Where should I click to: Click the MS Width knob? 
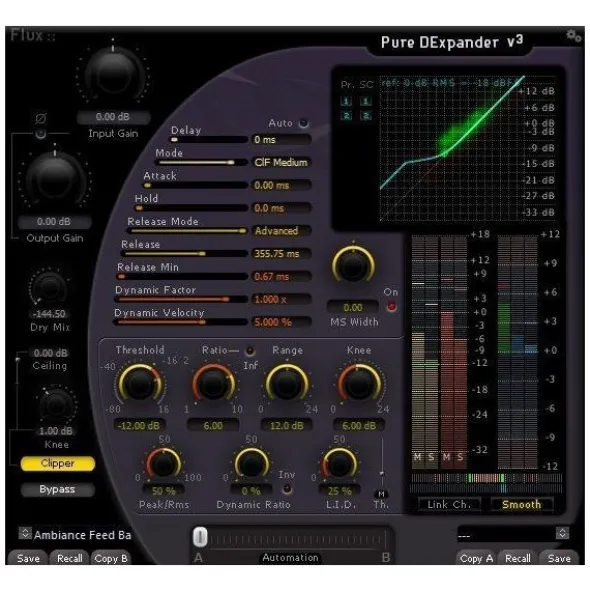(353, 265)
